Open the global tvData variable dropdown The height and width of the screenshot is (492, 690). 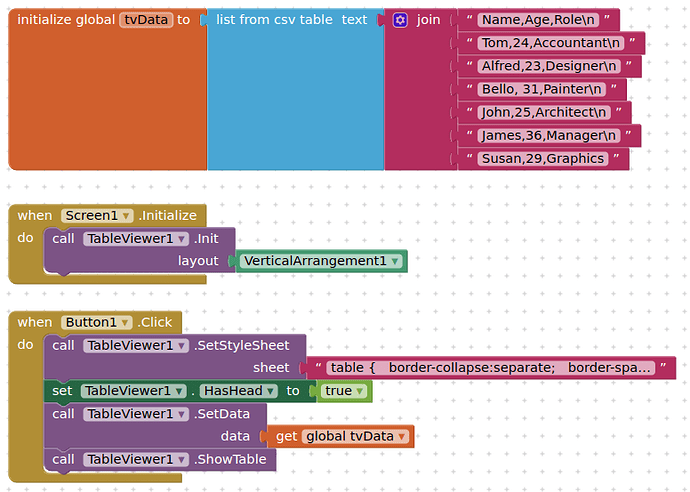point(355,437)
